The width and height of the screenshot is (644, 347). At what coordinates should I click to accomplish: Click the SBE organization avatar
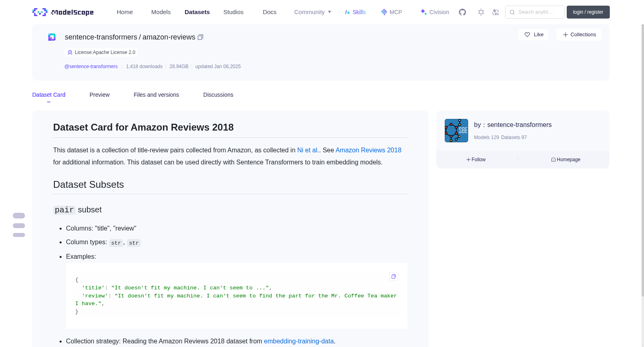[456, 131]
